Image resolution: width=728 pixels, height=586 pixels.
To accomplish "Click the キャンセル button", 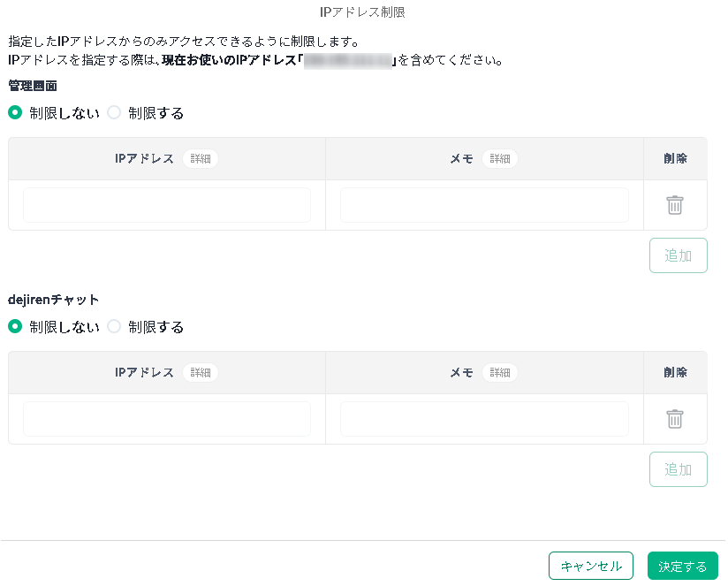I will pyautogui.click(x=591, y=566).
